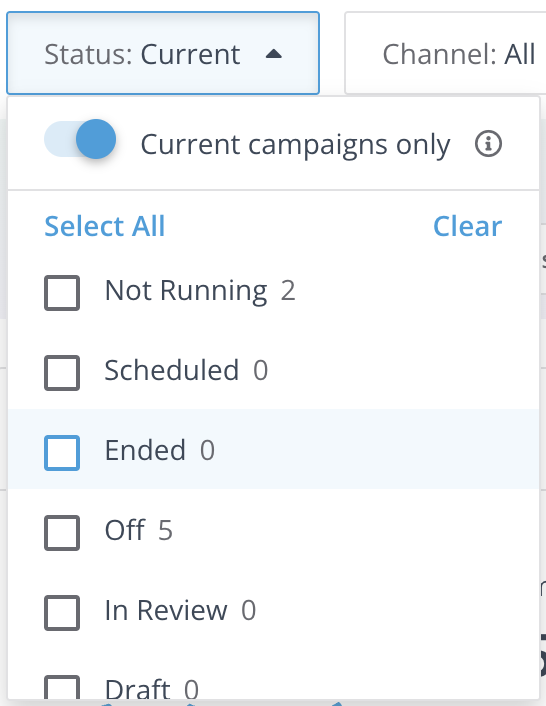This screenshot has width=546, height=706.
Task: Tick the Ended status checkbox
Action: pos(62,453)
